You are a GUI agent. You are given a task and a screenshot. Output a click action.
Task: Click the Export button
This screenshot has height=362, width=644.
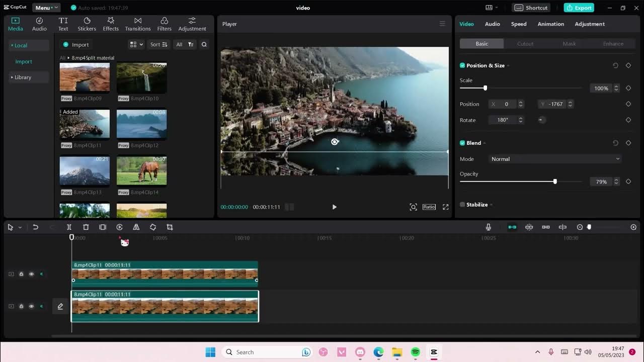click(x=579, y=8)
